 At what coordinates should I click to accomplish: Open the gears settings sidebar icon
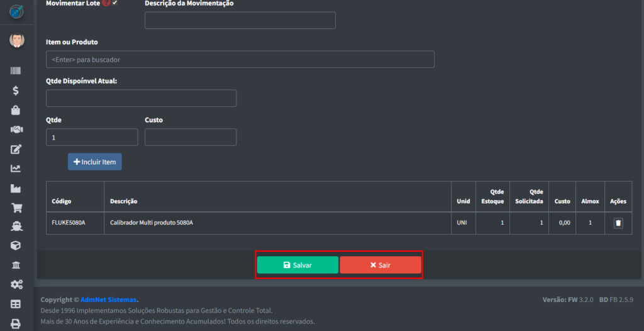pos(16,284)
